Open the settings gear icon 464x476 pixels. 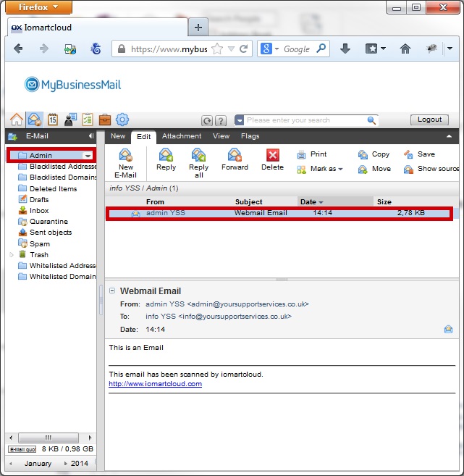(x=122, y=120)
